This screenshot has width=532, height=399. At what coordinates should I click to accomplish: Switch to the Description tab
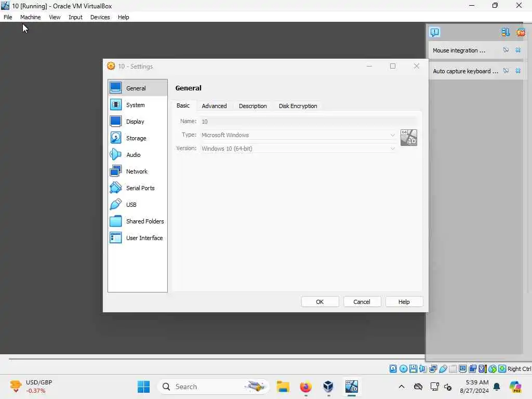click(253, 106)
